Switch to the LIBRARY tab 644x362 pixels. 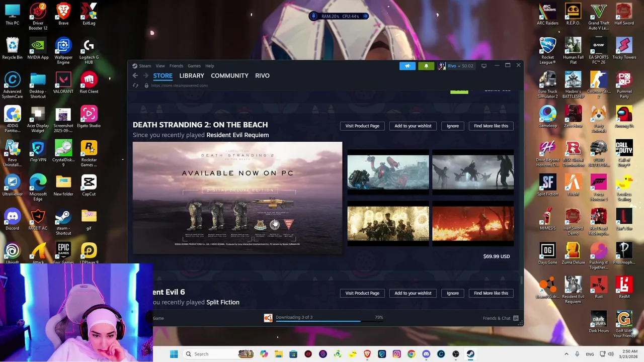pyautogui.click(x=192, y=75)
